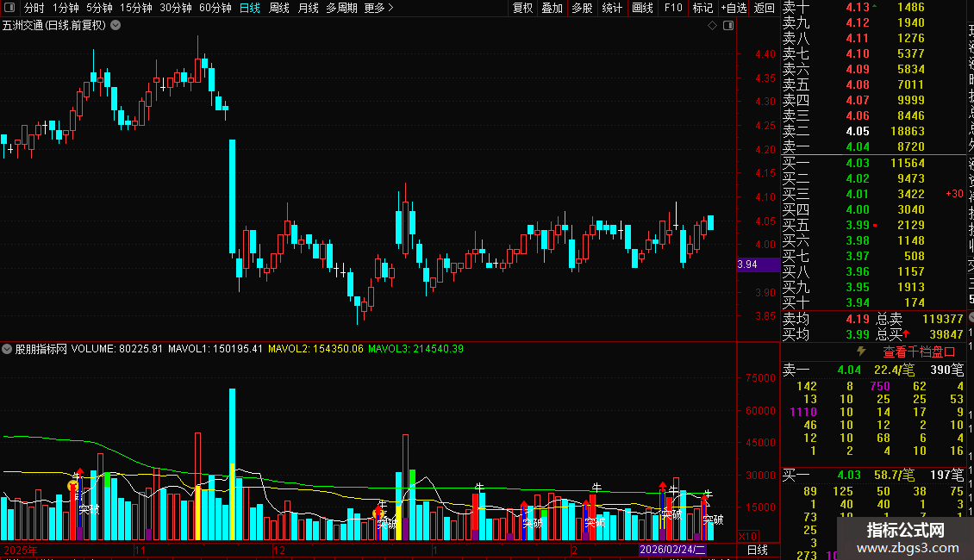Screen dimensions: 974x560
Task: Activate the 画线 drawing tools
Action: pyautogui.click(x=642, y=8)
